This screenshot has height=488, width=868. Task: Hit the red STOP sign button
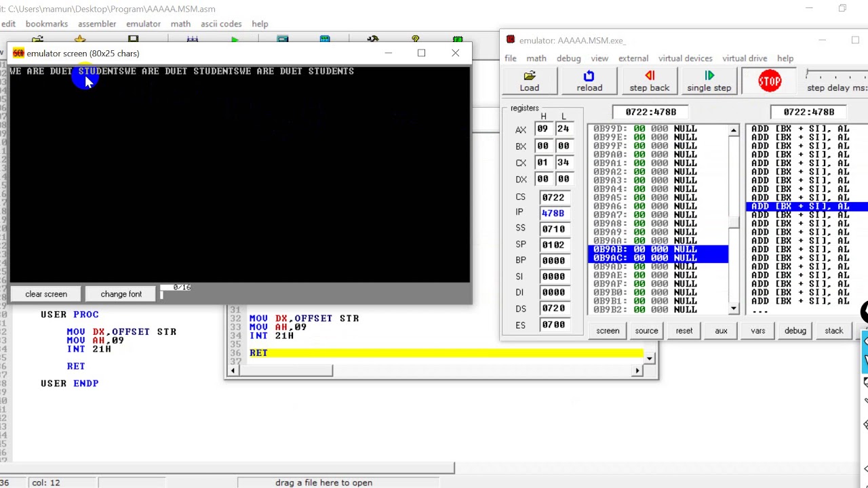[770, 81]
